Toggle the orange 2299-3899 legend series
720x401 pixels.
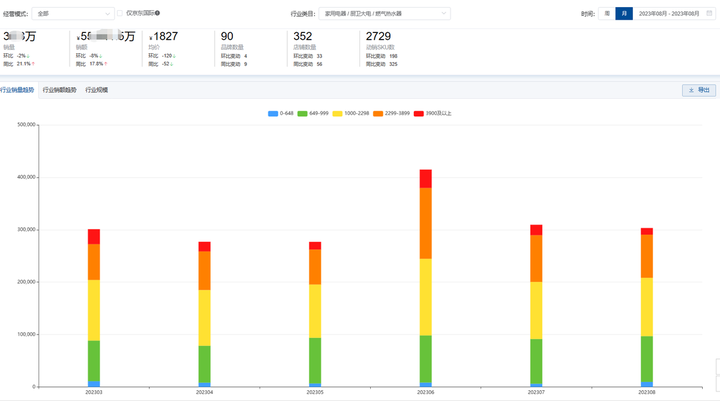tap(391, 113)
